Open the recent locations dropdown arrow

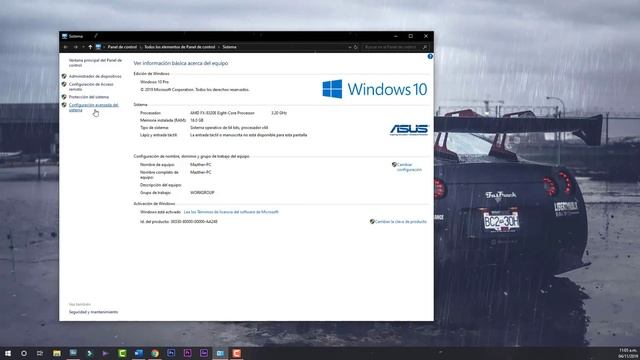click(83, 47)
